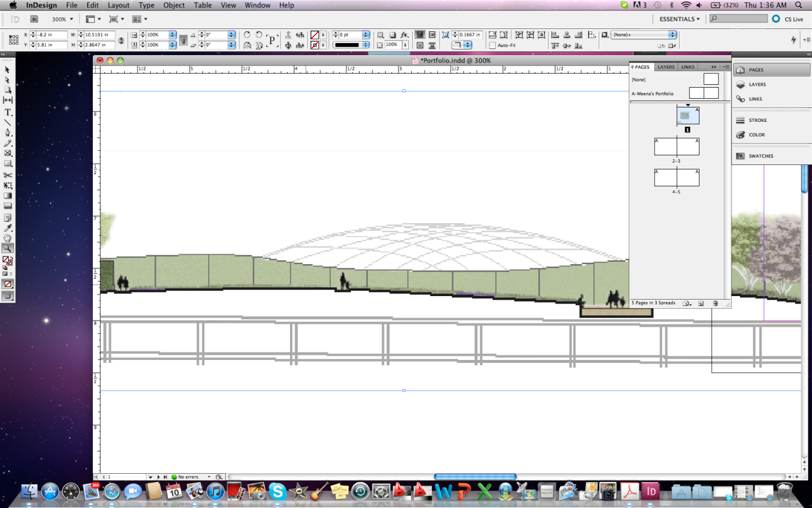Select the Direct Selection tool
This screenshot has width=812, height=508.
[8, 80]
